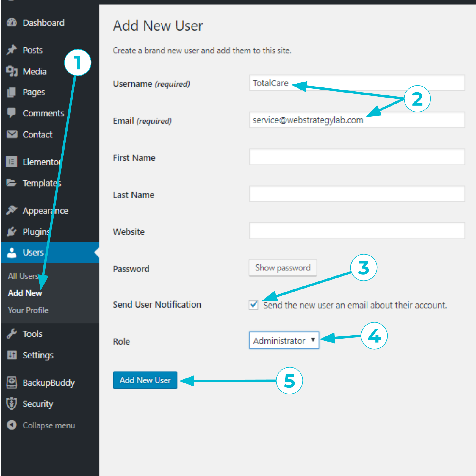This screenshot has height=476, width=476.
Task: Click the Plugins plug icon
Action: (x=12, y=231)
